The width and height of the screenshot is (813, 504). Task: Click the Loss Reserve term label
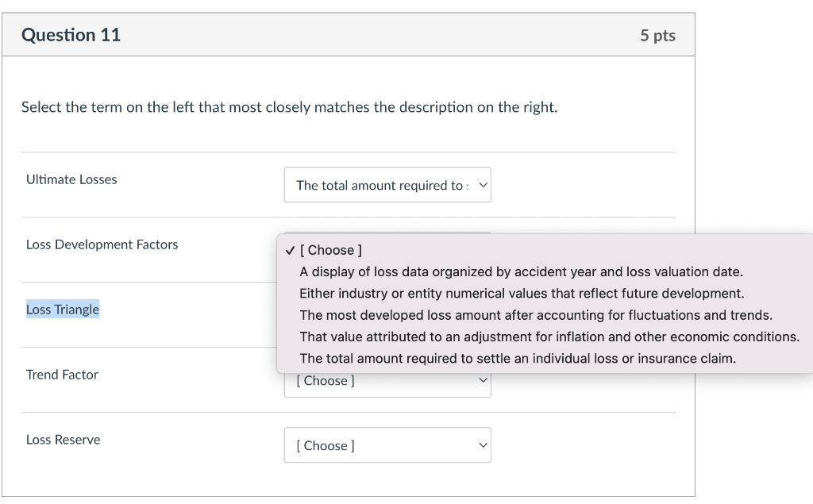(64, 440)
